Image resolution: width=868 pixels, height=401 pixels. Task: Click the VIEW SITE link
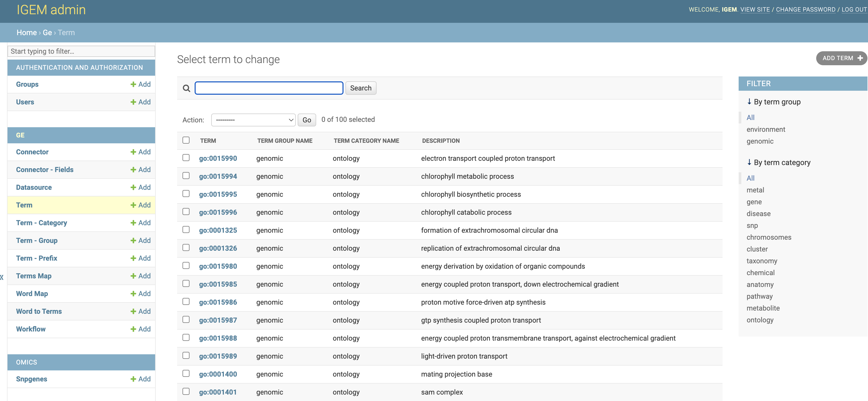coord(755,10)
